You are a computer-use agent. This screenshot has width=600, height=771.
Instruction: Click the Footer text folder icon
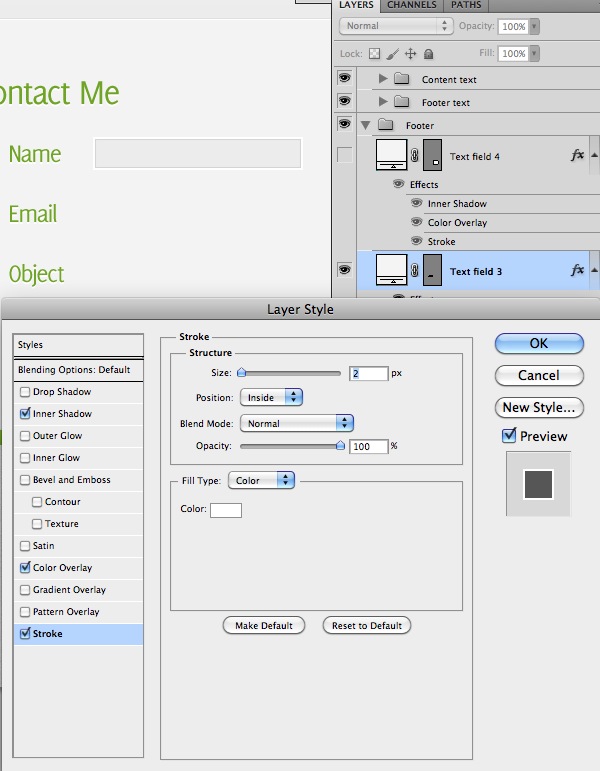(x=402, y=102)
